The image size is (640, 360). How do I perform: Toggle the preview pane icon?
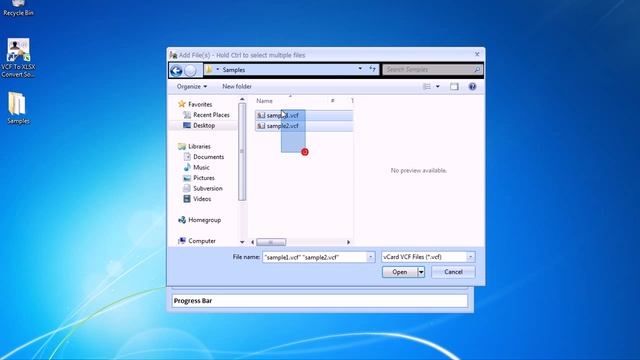click(x=454, y=87)
